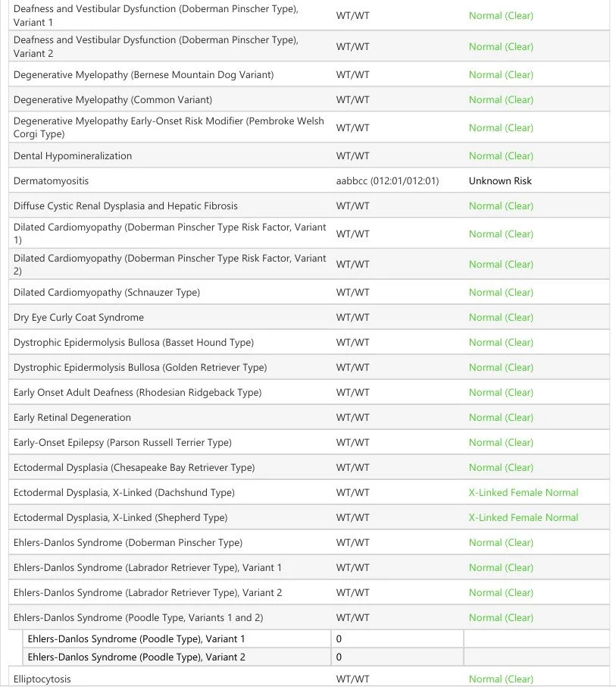The width and height of the screenshot is (616, 687).
Task: Select Ehlers-Danlos Syndrome (Poodle Type), Variant 1 sub-row
Action: pos(316,638)
